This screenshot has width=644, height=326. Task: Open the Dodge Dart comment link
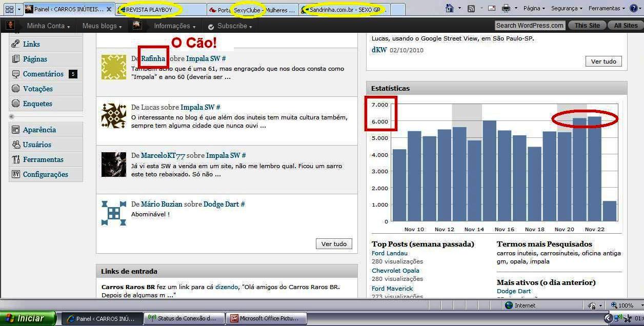point(224,204)
